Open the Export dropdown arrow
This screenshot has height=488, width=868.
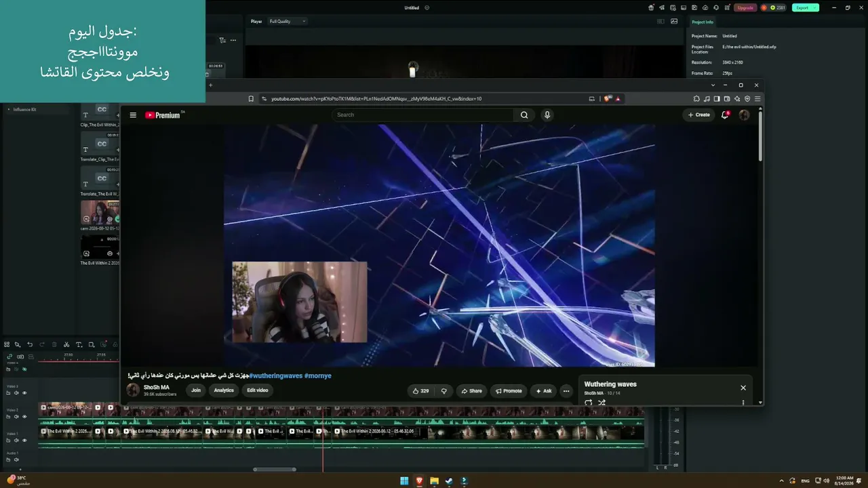coord(815,8)
